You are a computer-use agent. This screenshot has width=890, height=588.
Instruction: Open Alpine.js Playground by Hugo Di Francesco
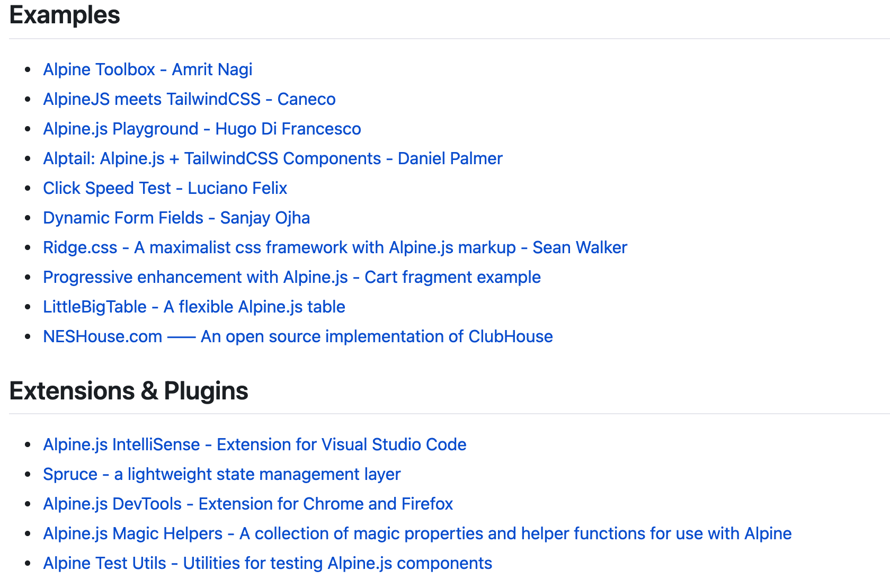tap(202, 129)
